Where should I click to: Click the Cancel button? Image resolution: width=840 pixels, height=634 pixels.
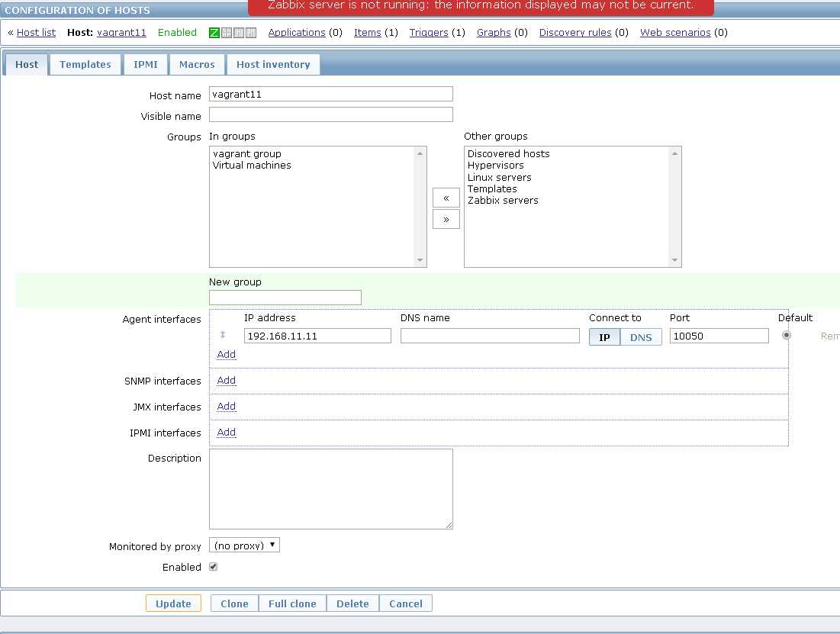pyautogui.click(x=406, y=603)
